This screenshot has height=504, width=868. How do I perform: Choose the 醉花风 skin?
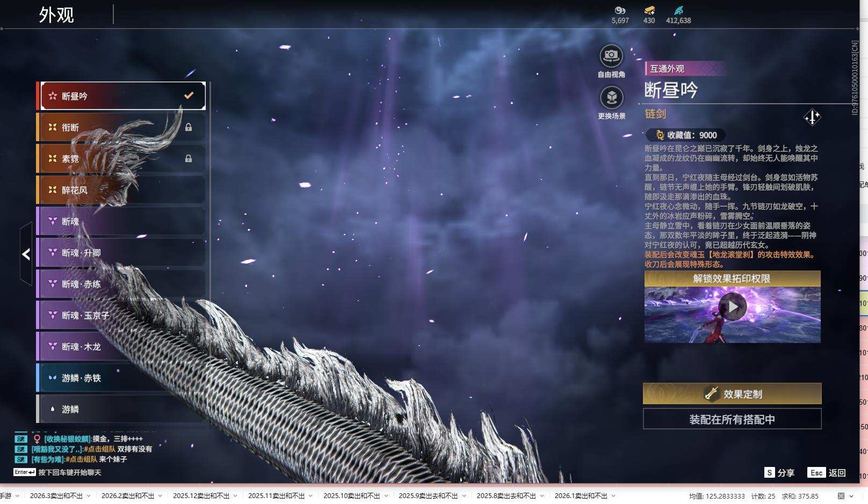click(x=122, y=189)
